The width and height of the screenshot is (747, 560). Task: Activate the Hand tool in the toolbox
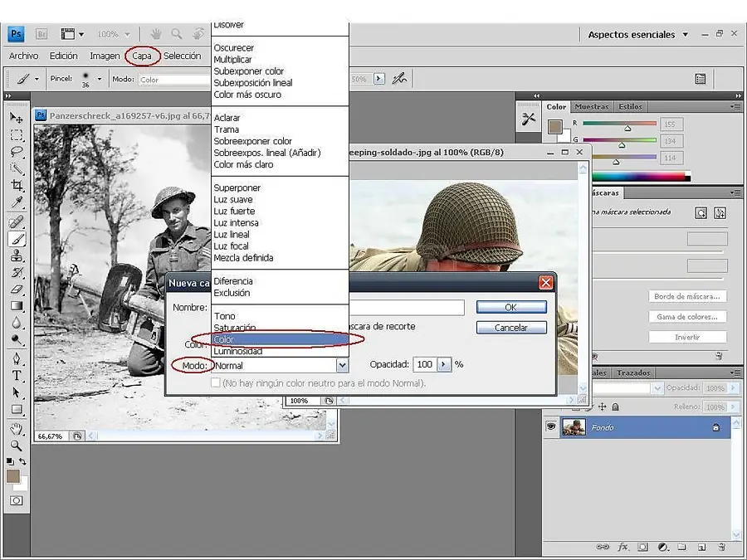pyautogui.click(x=17, y=429)
